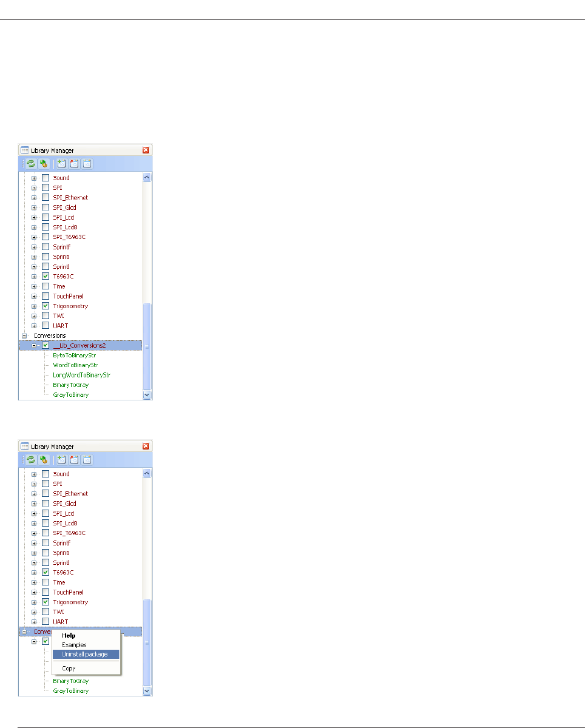The image size is (586, 728).
Task: Click Clear All icon in Library Manager without context menu
Action: (x=74, y=164)
